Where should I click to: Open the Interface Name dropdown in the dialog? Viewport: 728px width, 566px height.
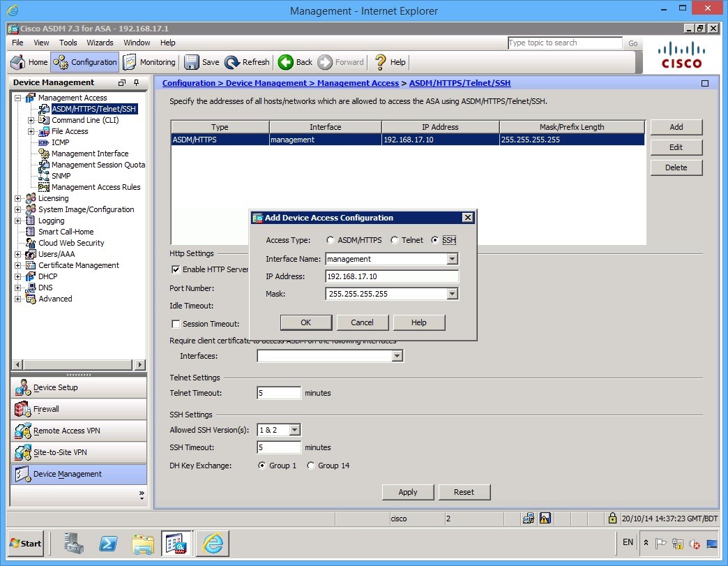tap(453, 258)
